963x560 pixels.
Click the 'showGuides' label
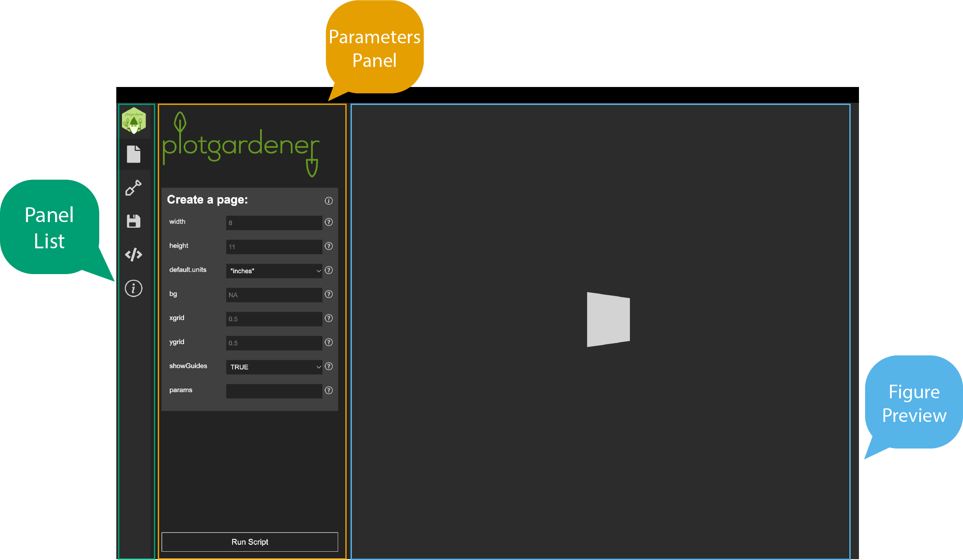click(188, 366)
